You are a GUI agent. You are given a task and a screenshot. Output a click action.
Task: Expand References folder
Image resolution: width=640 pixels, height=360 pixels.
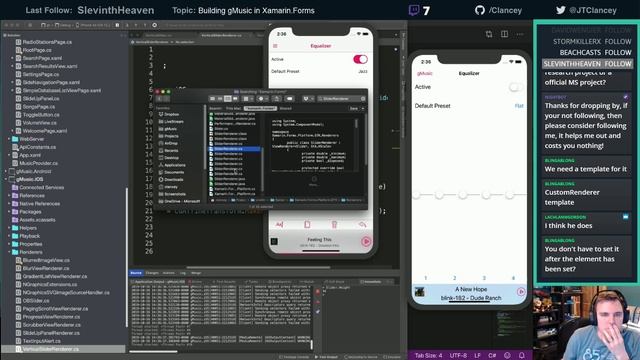coord(9,196)
